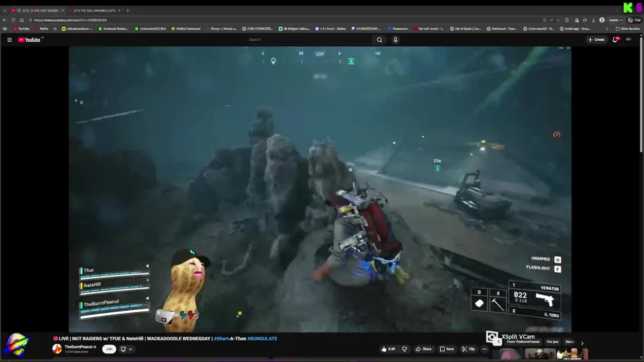Click the browser address bar URL

pos(70,20)
